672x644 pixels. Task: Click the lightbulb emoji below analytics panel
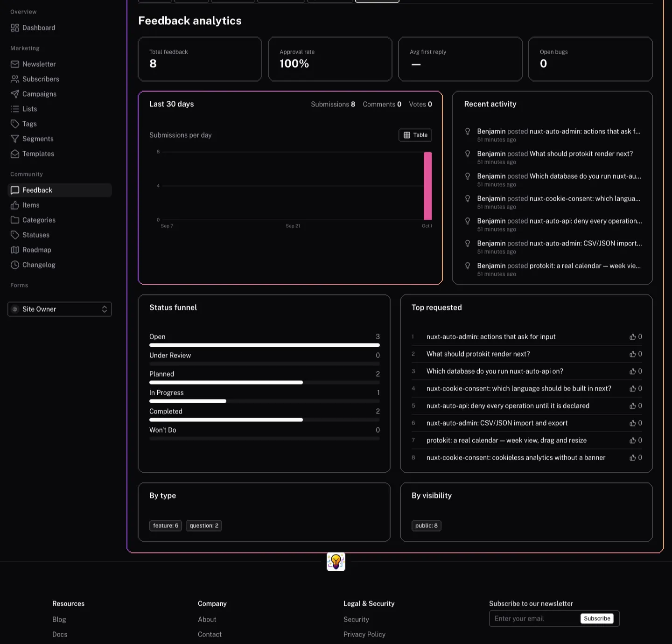(336, 562)
